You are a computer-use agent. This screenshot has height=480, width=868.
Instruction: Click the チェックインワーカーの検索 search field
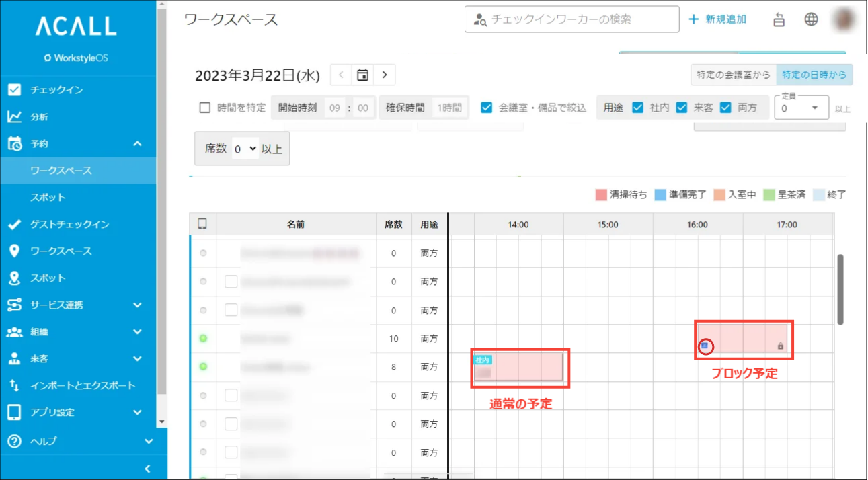(571, 19)
